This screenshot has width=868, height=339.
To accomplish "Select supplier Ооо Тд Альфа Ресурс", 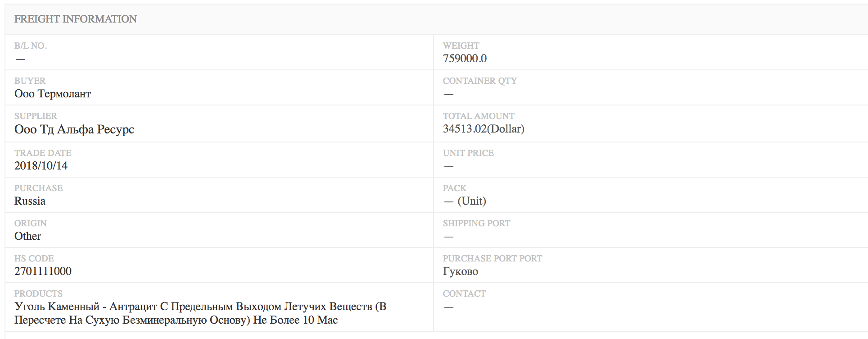I will click(74, 129).
